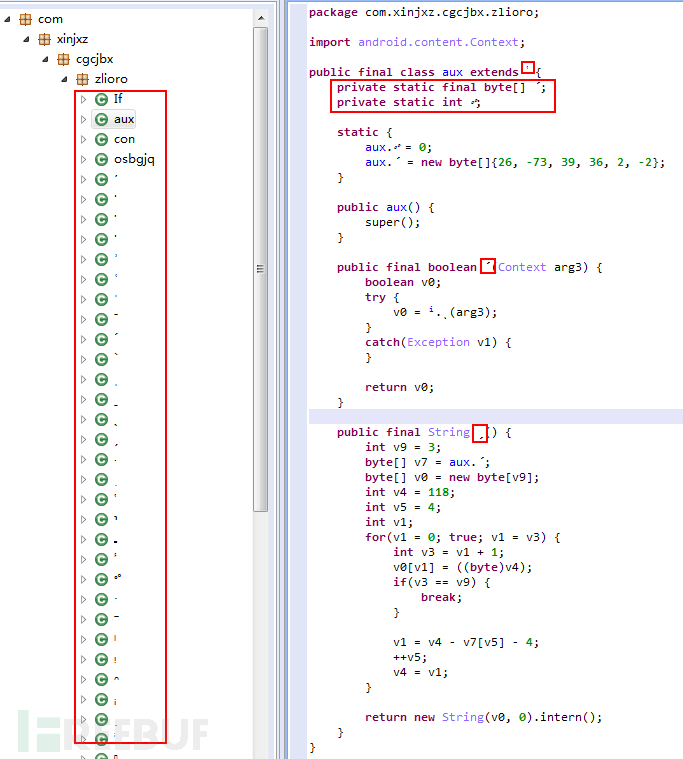Select the osbgjq class name in tree
The width and height of the screenshot is (683, 759).
(134, 159)
